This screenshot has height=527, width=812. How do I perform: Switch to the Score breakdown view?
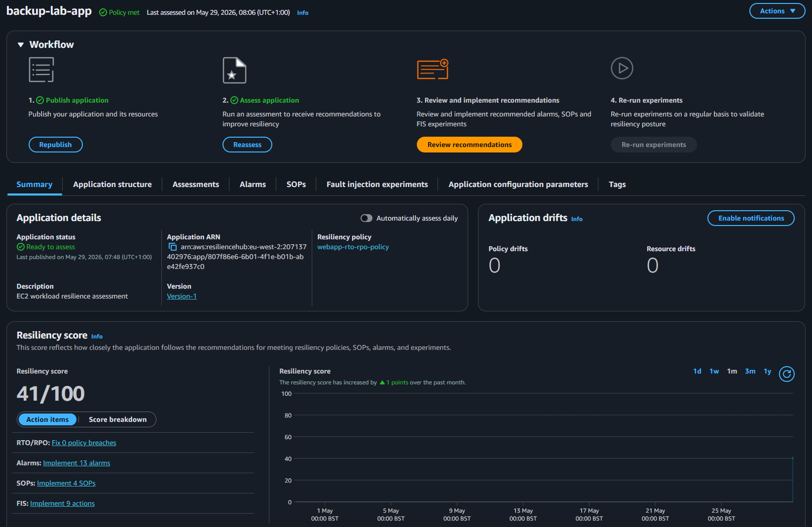click(118, 419)
